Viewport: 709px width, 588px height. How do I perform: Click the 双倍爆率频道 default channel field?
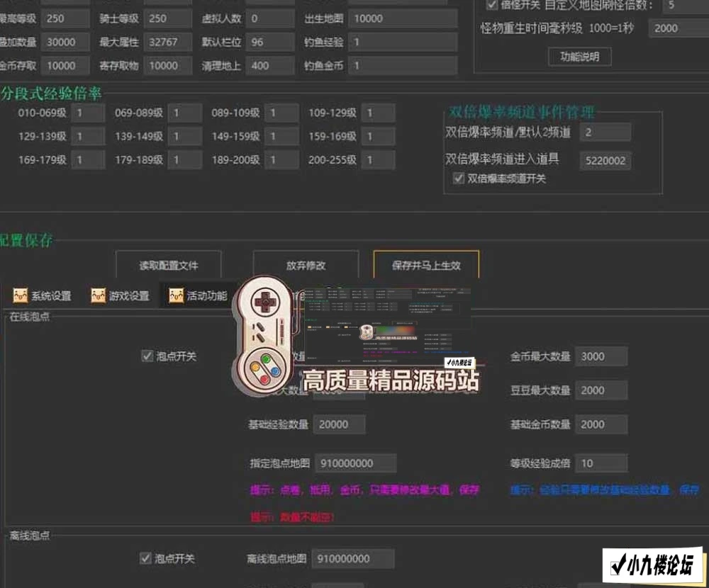pos(605,132)
